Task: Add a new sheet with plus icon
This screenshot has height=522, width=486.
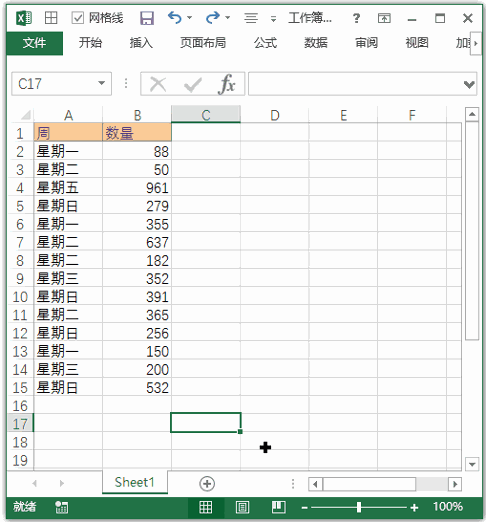Action: point(207,484)
